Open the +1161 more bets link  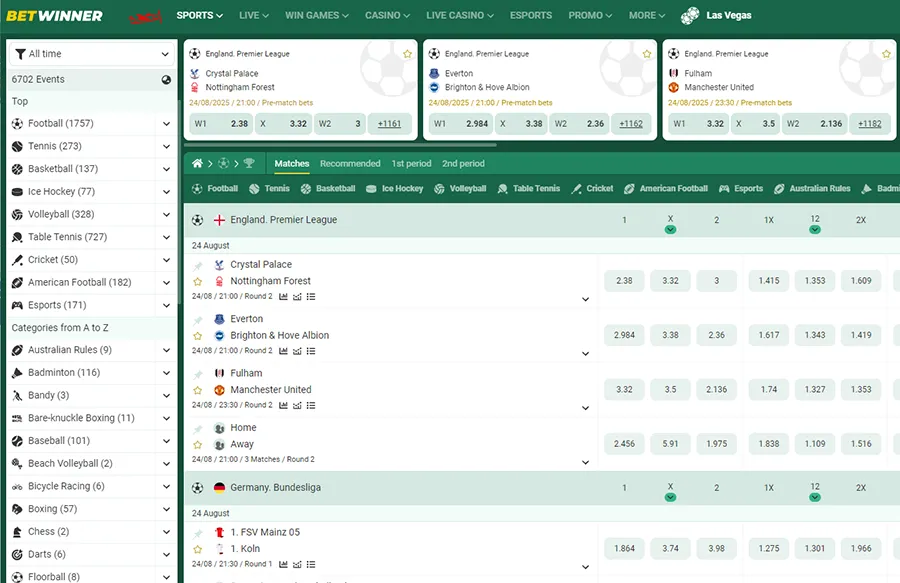pyautogui.click(x=389, y=124)
